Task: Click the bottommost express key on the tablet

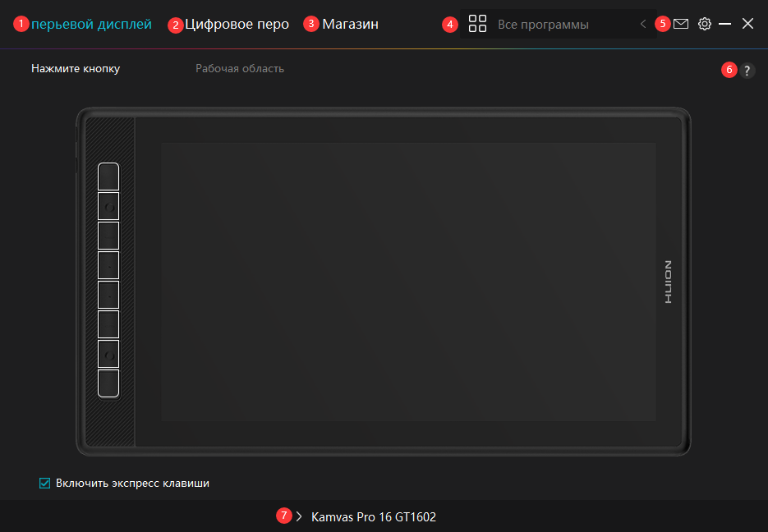Action: click(x=108, y=383)
